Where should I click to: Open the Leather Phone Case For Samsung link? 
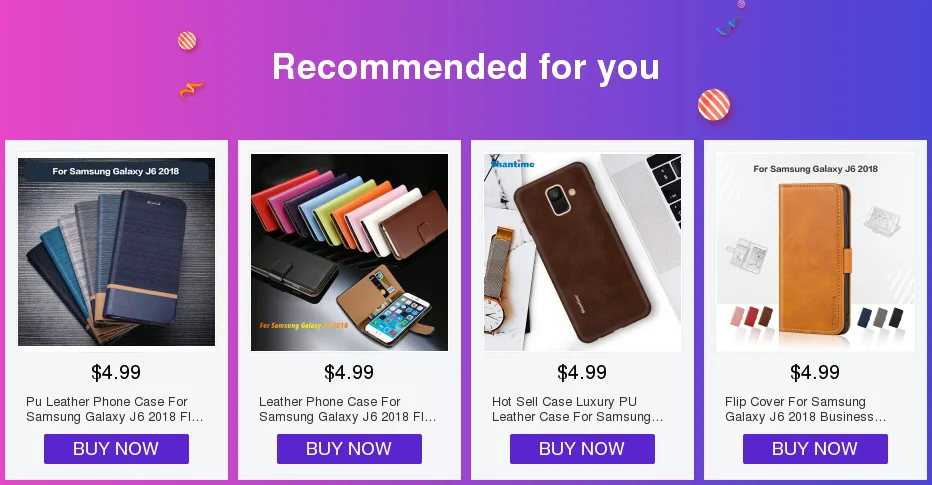click(x=348, y=410)
